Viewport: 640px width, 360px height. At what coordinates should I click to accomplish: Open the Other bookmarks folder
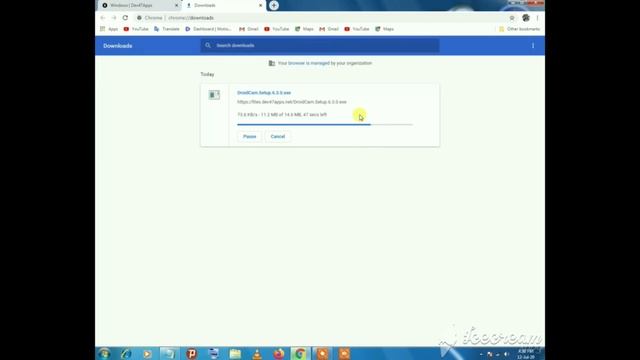click(x=519, y=29)
